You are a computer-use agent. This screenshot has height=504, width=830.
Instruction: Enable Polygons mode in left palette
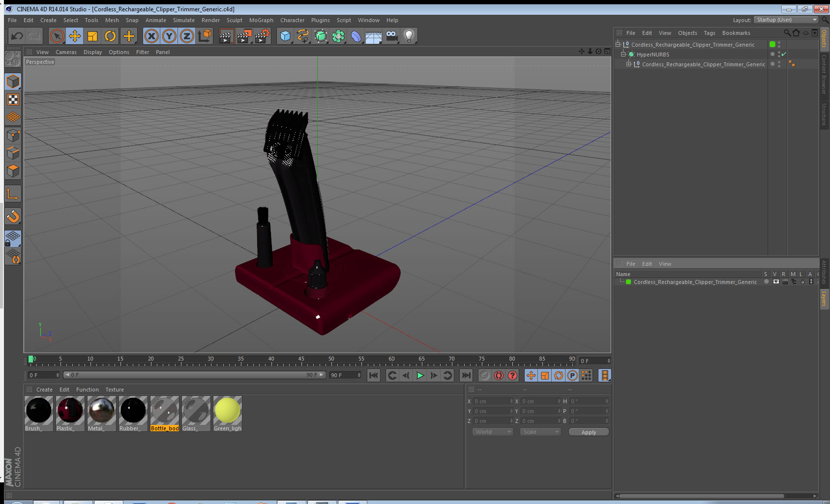click(x=13, y=171)
